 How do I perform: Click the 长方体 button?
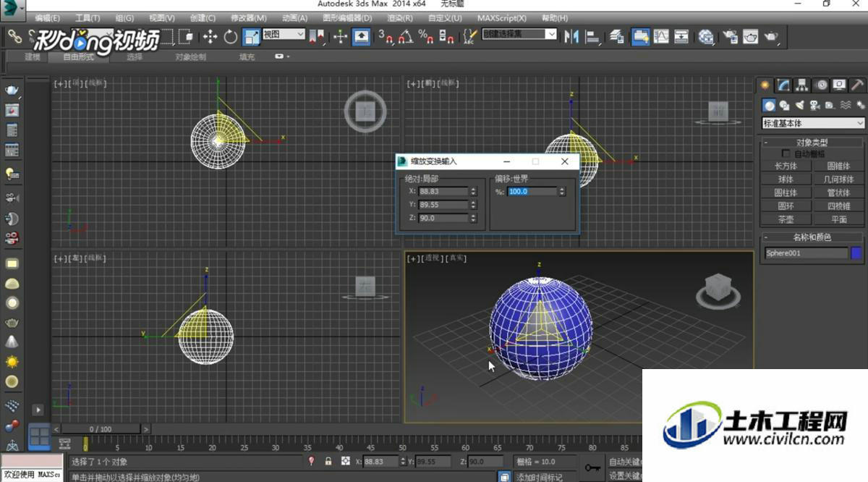[x=786, y=166]
